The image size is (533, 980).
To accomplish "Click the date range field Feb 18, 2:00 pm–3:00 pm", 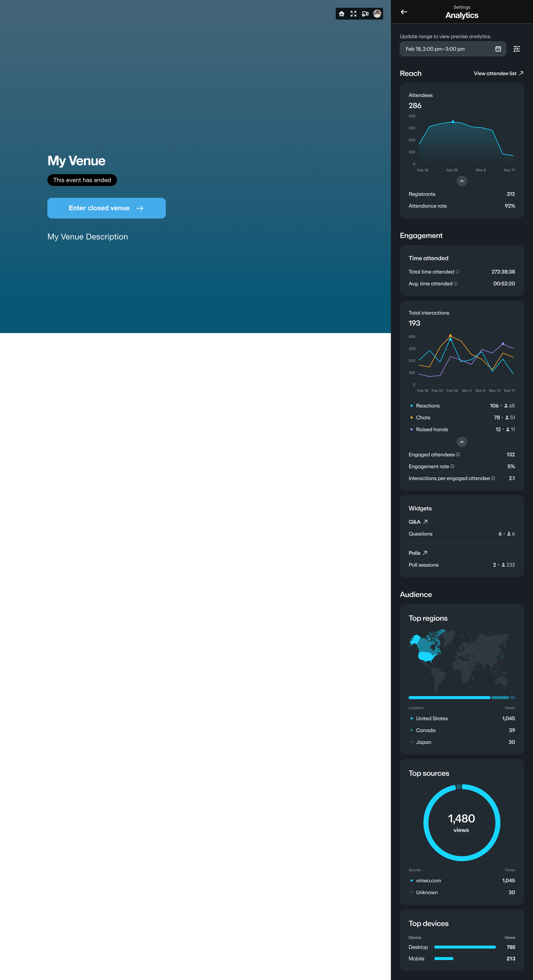I will (x=453, y=49).
